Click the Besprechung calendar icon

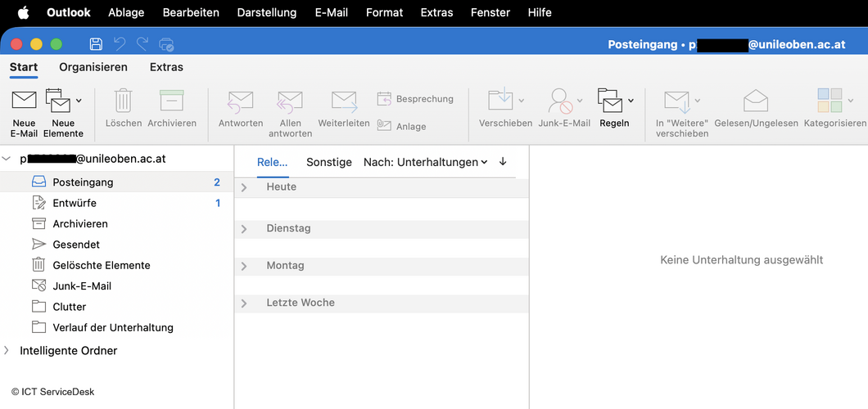[x=384, y=99]
